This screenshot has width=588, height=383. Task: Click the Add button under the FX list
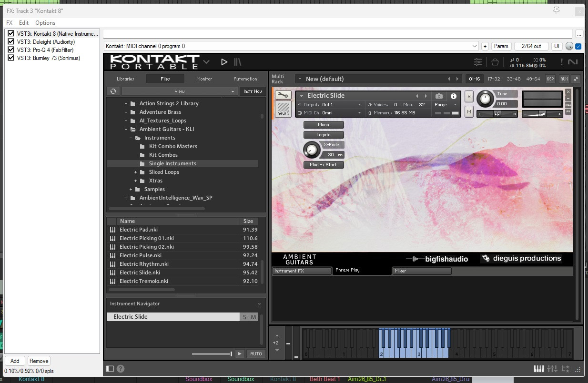tap(15, 361)
